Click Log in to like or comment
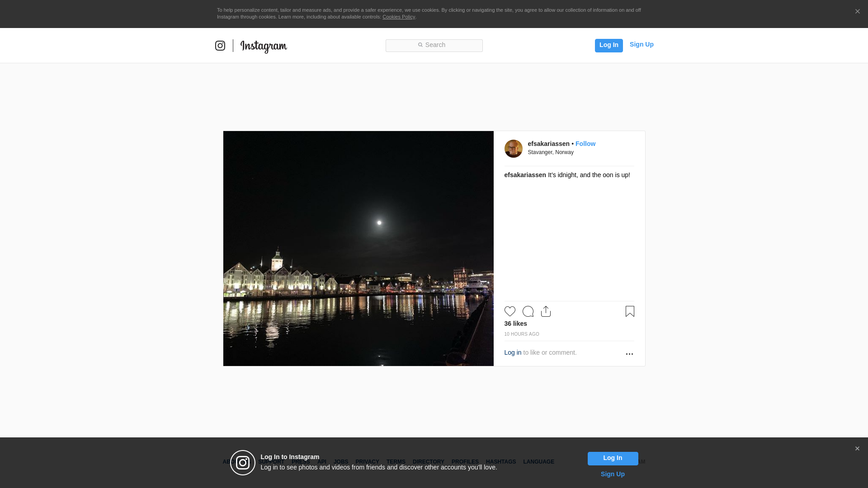 513,353
